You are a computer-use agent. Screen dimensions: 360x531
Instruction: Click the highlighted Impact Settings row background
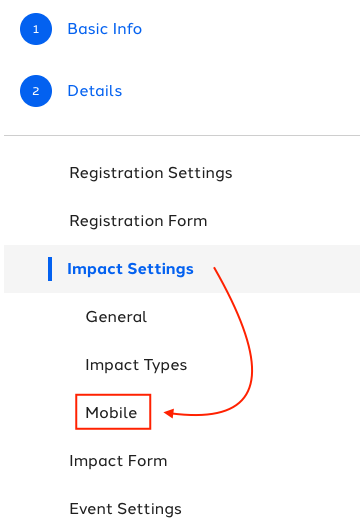[x=182, y=269]
